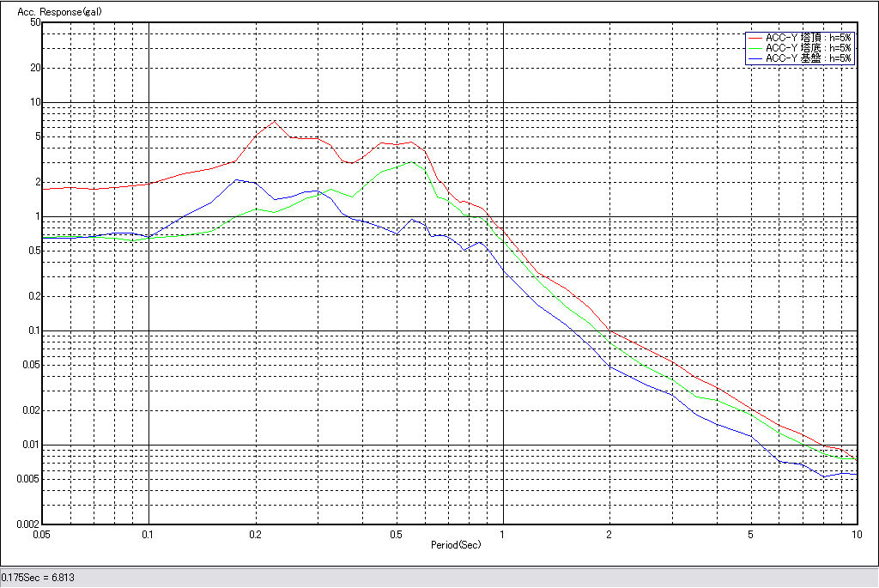Click the x-axis tick label 0.05
This screenshot has height=588, width=879.
click(x=42, y=534)
